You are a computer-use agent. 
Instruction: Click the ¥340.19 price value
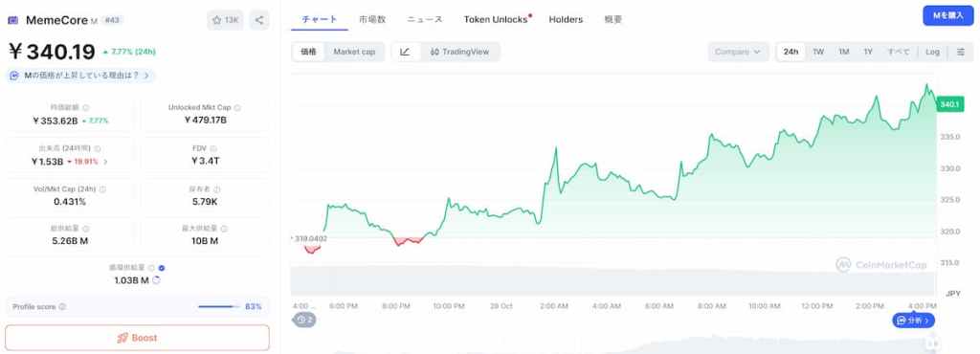click(x=52, y=52)
